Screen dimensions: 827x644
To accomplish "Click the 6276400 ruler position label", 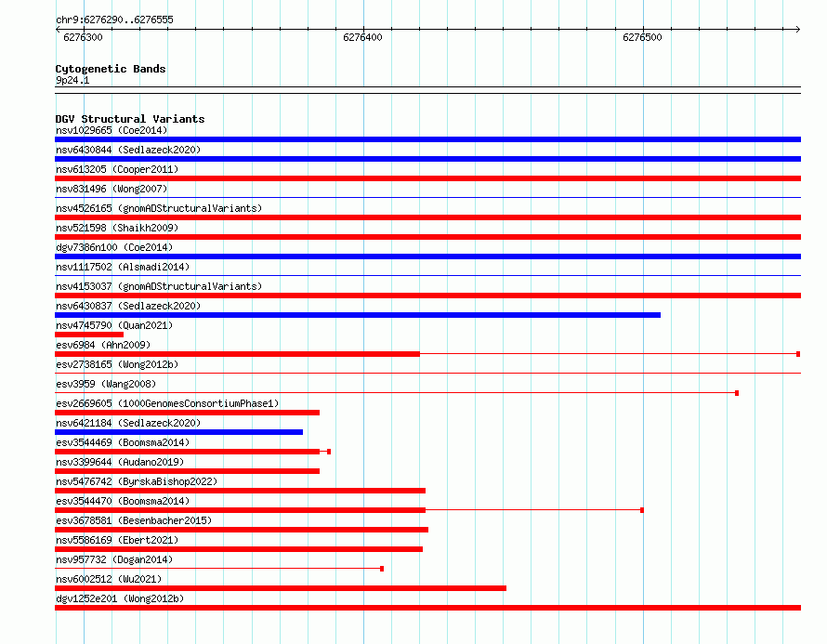I will coord(362,37).
